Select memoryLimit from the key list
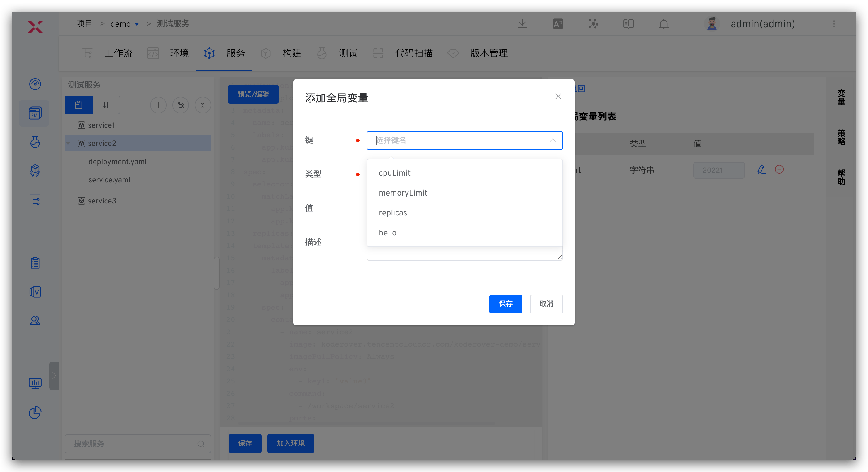 [403, 193]
